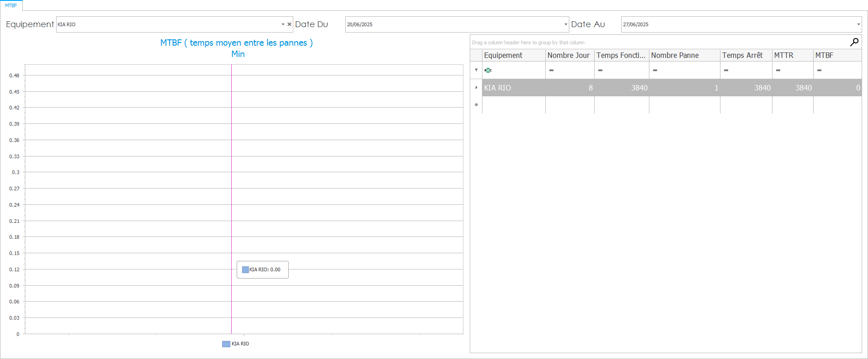Click the KIA RIO legend color swatch
This screenshot has height=359, width=868.
(226, 344)
